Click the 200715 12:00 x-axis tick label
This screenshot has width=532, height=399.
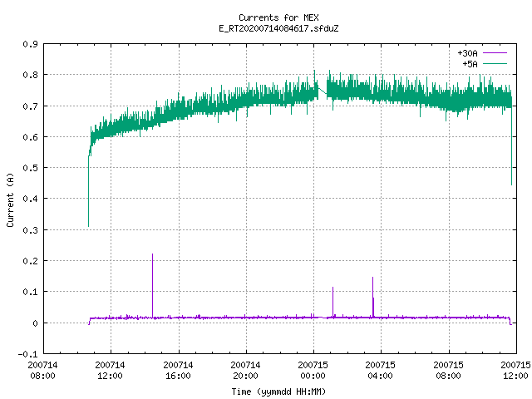coord(515,370)
